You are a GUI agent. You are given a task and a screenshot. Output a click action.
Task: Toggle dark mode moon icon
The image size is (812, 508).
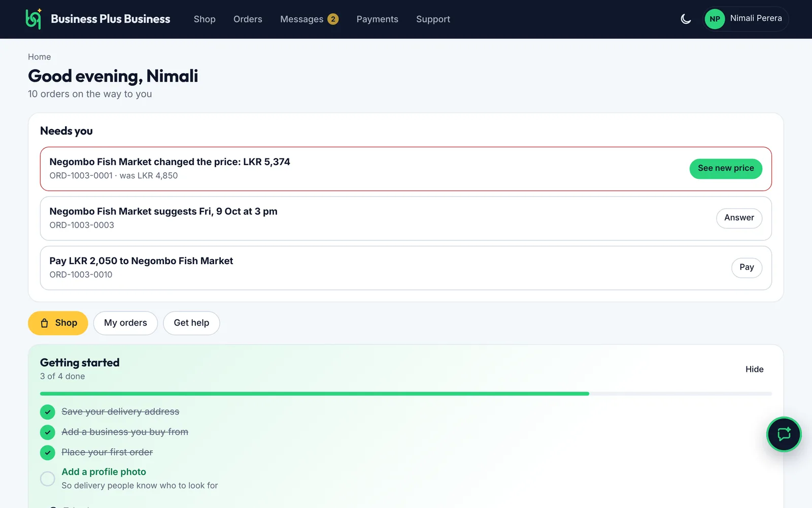(x=686, y=19)
